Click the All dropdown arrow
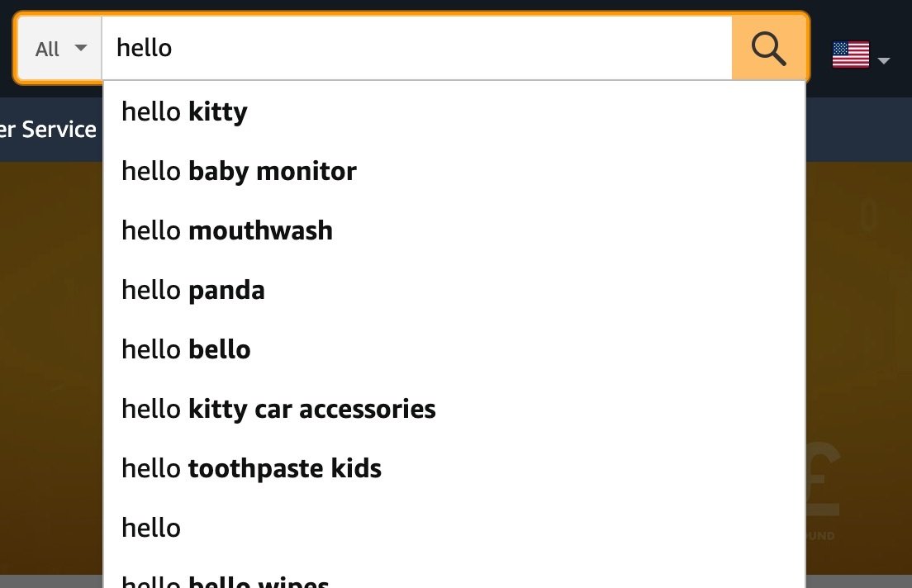912x588 pixels. tap(80, 49)
